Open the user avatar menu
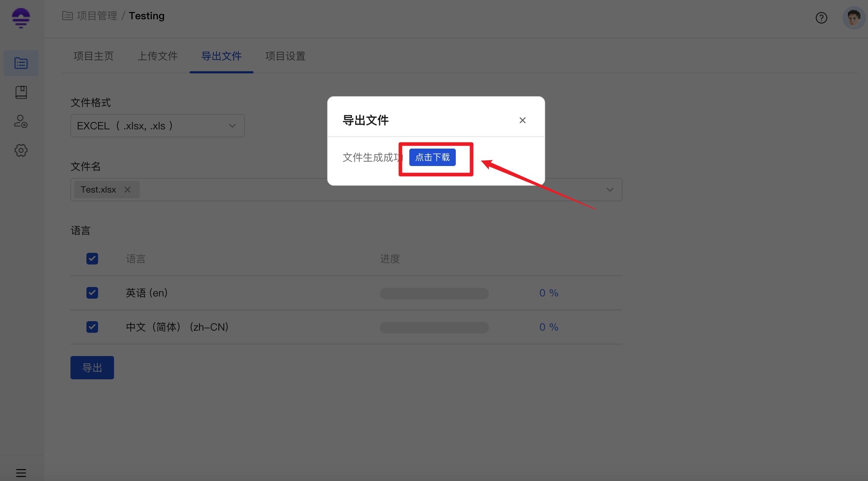This screenshot has height=481, width=868. click(x=853, y=18)
